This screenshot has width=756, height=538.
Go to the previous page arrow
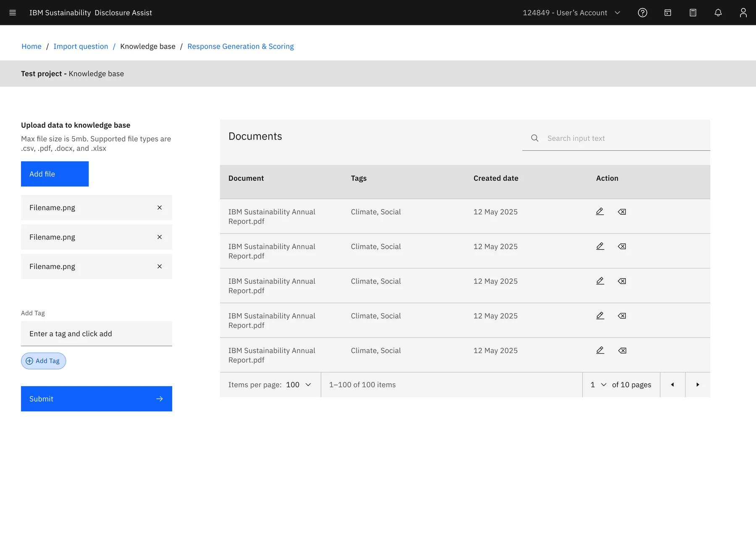(x=672, y=385)
